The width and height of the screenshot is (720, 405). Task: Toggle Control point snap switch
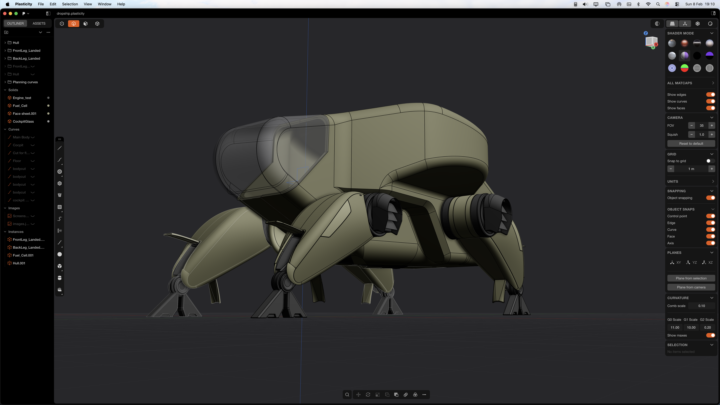[x=710, y=216]
